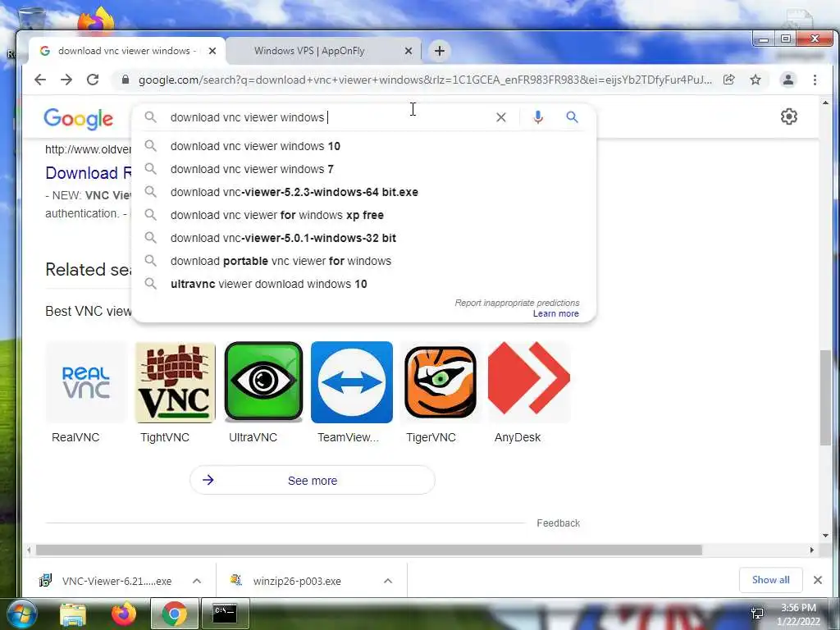840x630 pixels.
Task: Select suggestion 'download vnc viewer windows 7'
Action: pyautogui.click(x=363, y=169)
